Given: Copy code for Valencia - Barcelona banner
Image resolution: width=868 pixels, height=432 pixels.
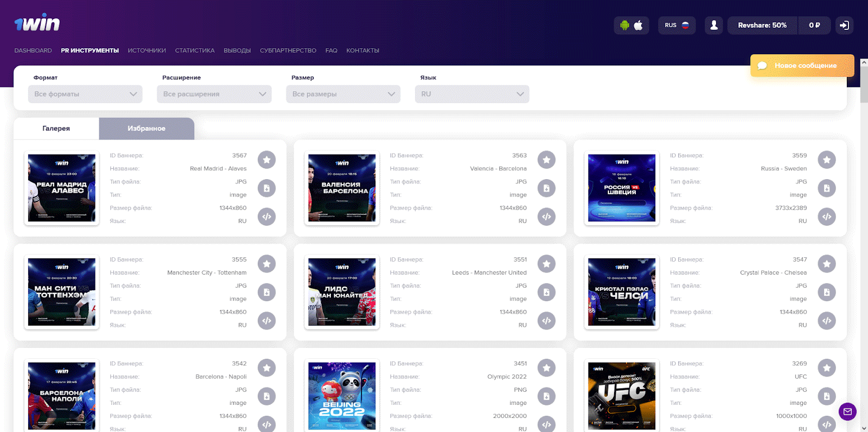Looking at the screenshot, I should pyautogui.click(x=546, y=217).
